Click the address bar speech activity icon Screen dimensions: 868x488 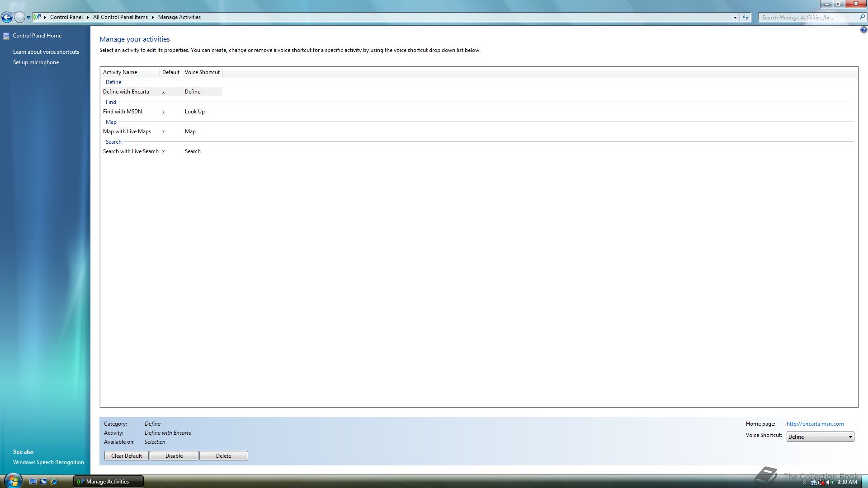click(38, 17)
